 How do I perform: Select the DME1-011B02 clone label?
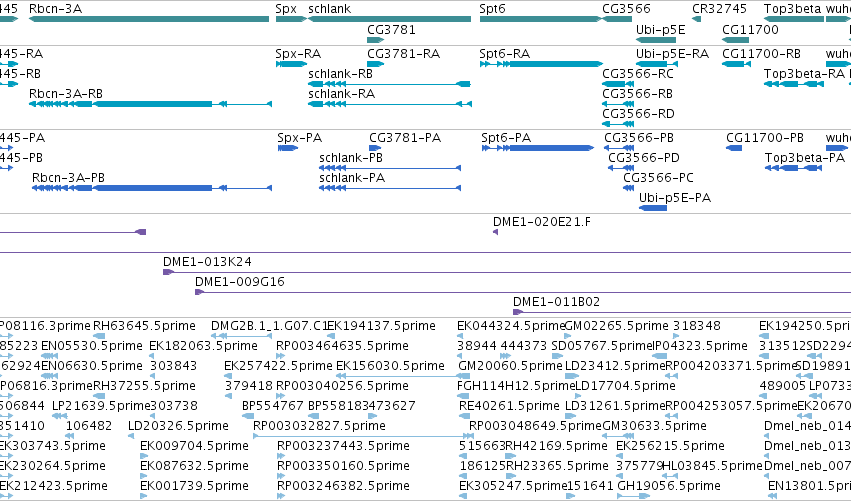tap(556, 302)
